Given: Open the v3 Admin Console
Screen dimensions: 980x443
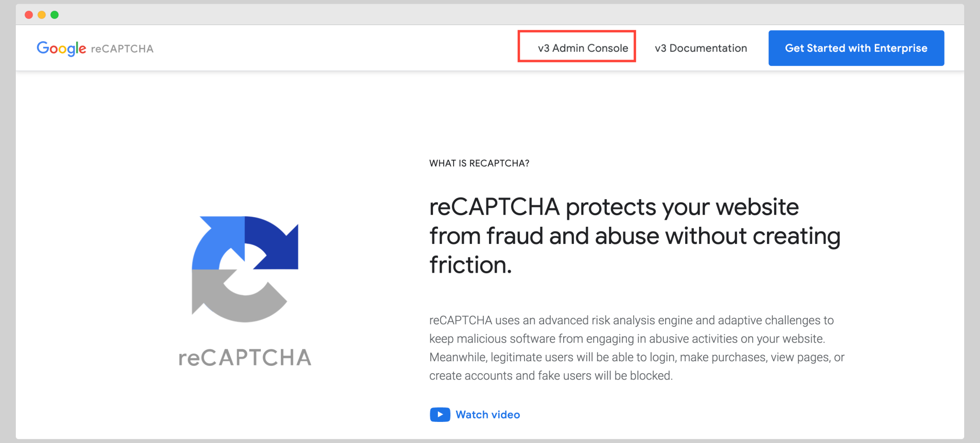Looking at the screenshot, I should pyautogui.click(x=582, y=48).
